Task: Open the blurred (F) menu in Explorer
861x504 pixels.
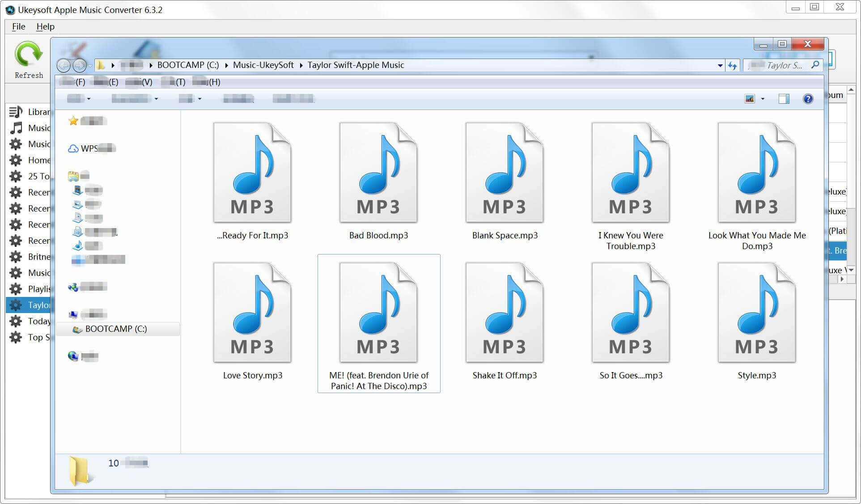Action: [72, 82]
